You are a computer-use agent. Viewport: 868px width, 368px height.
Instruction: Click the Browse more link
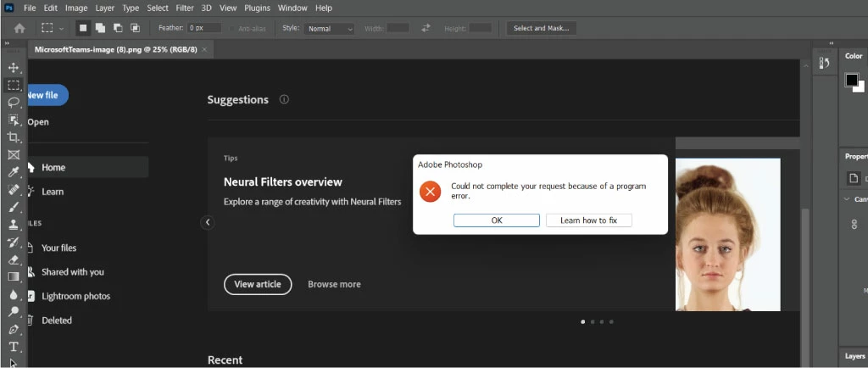pos(334,284)
